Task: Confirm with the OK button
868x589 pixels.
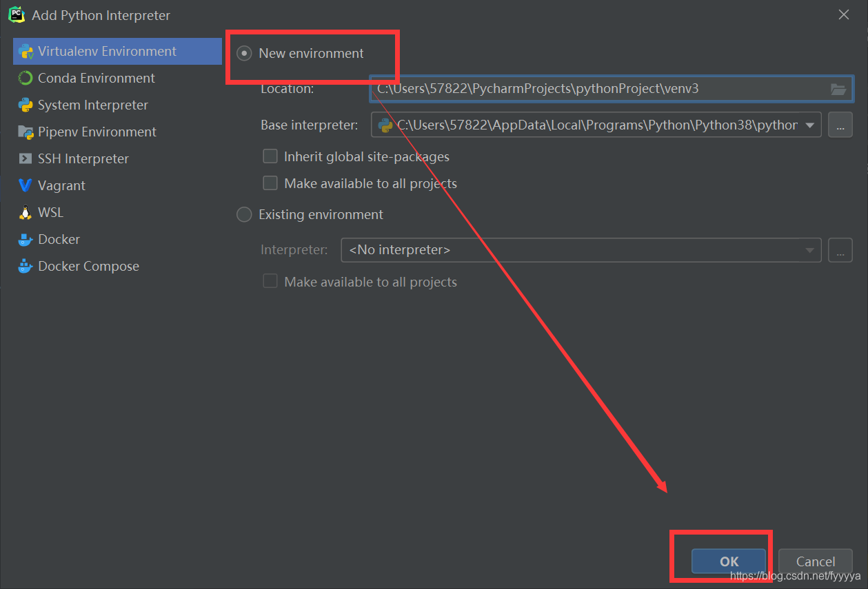Action: tap(729, 561)
